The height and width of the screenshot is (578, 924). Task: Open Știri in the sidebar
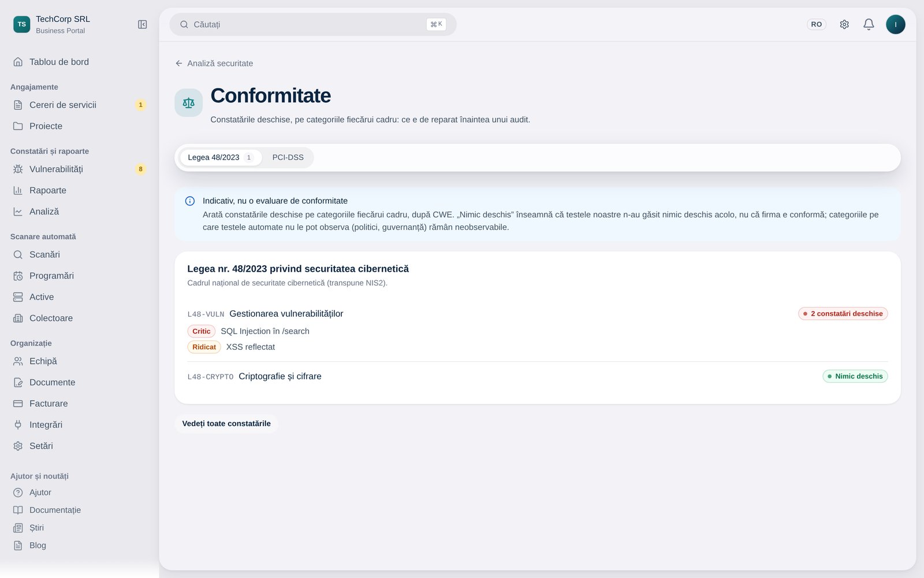click(x=80, y=528)
